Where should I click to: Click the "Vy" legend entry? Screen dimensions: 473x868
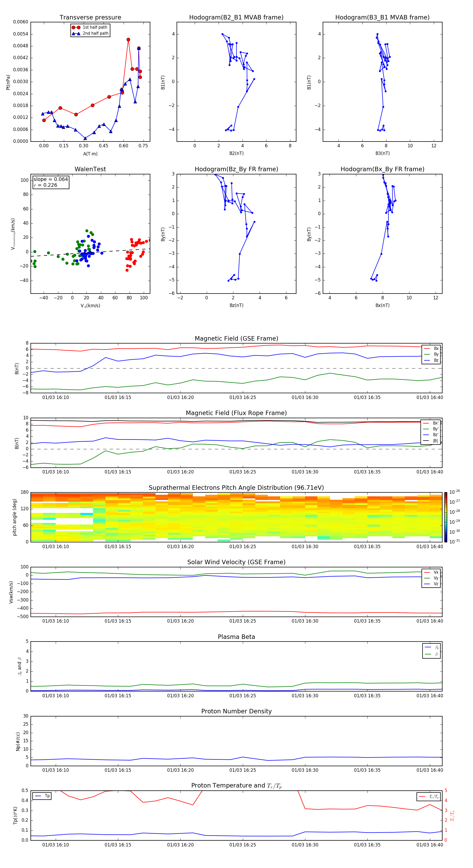431,578
